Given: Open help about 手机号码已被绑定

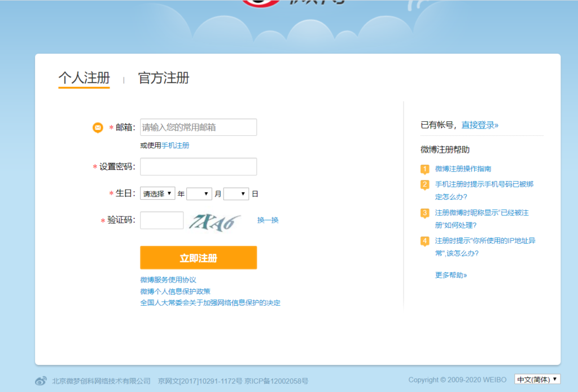Looking at the screenshot, I should 484,191.
